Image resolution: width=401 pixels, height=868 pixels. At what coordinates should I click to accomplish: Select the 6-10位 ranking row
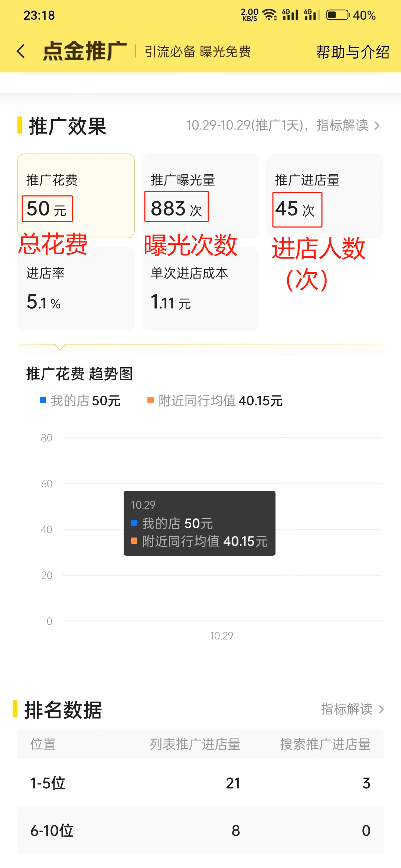tap(200, 830)
